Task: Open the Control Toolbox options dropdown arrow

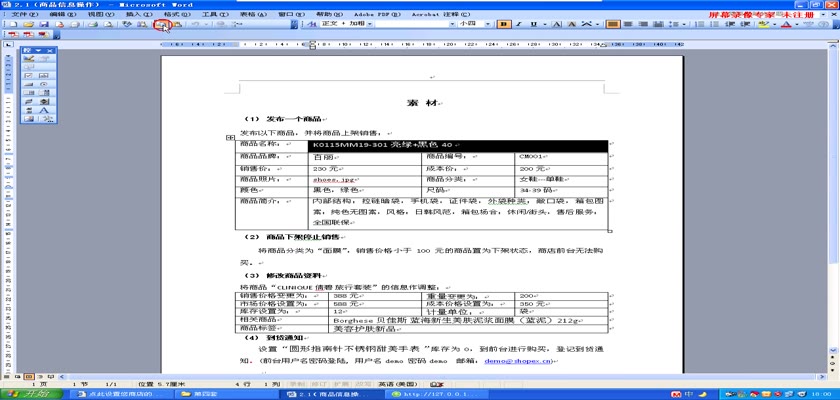Action: 38,50
